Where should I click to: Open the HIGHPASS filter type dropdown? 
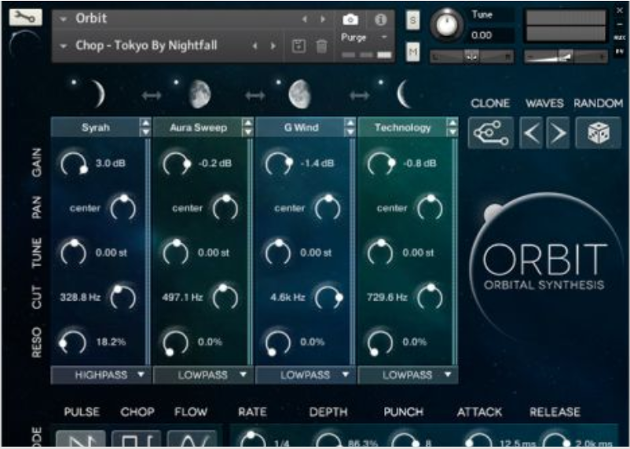[101, 375]
